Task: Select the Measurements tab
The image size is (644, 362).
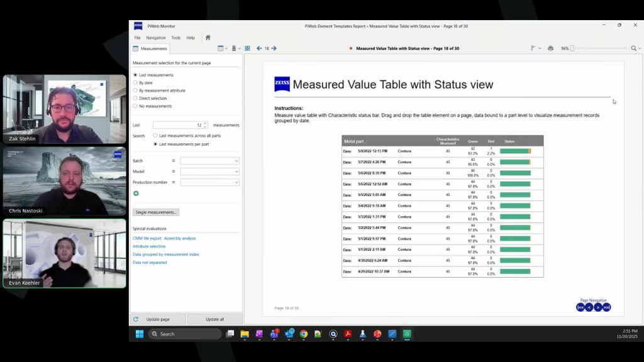Action: (x=151, y=48)
